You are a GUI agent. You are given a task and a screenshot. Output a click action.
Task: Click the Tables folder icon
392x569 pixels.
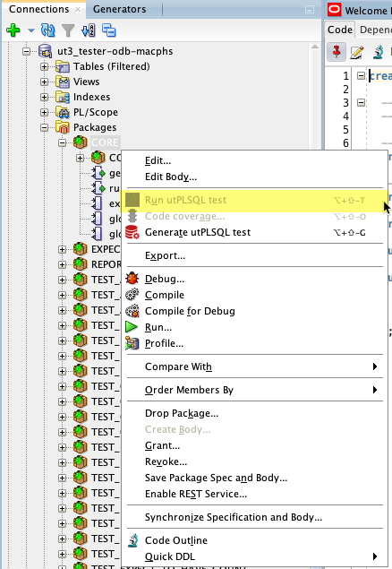pos(63,66)
